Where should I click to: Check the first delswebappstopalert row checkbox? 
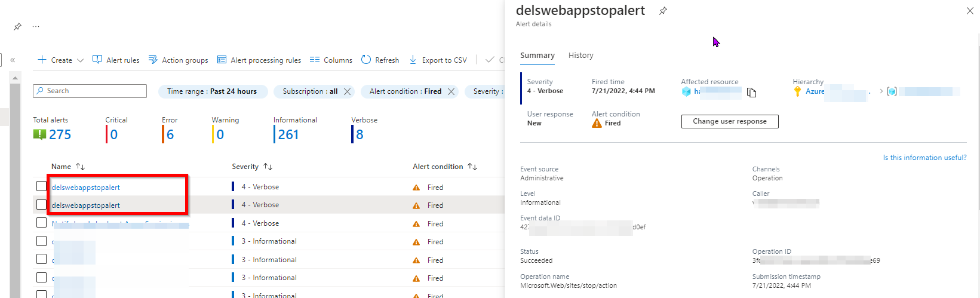41,186
